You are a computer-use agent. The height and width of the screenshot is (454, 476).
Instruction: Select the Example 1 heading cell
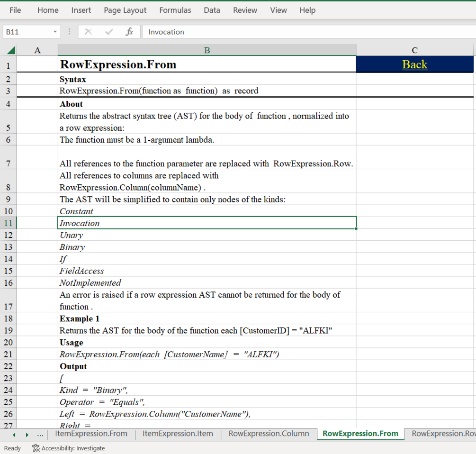pyautogui.click(x=207, y=318)
